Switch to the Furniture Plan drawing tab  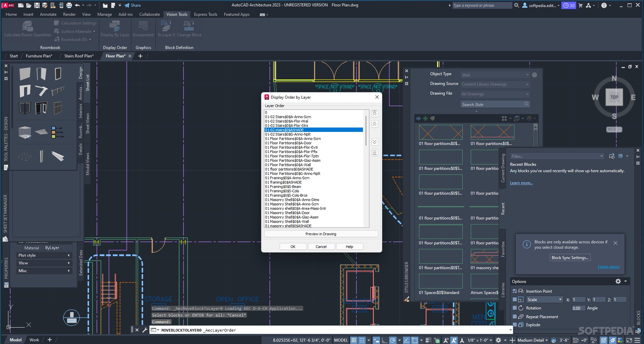(39, 56)
